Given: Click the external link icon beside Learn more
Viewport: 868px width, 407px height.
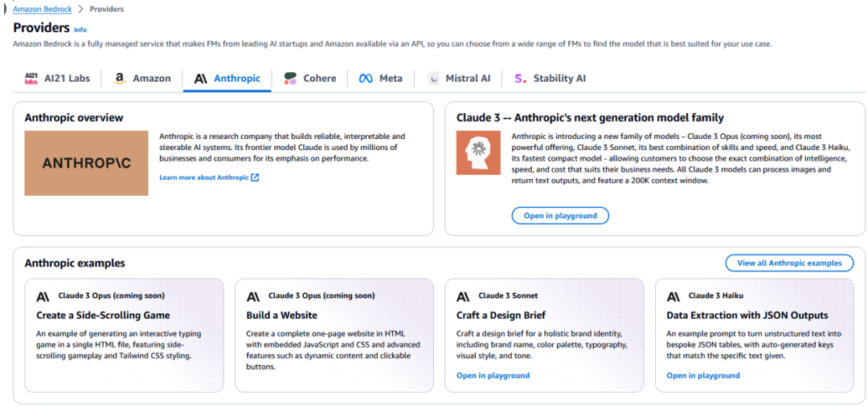Looking at the screenshot, I should coord(255,177).
